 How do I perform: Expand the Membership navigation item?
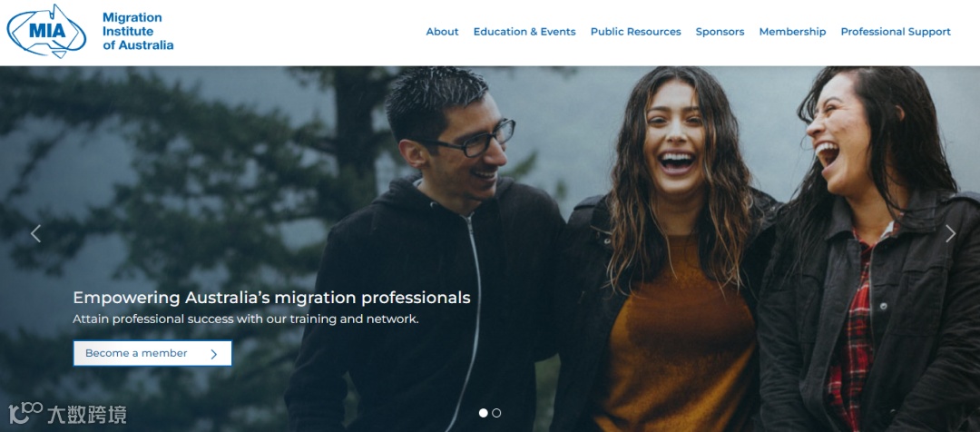point(792,32)
